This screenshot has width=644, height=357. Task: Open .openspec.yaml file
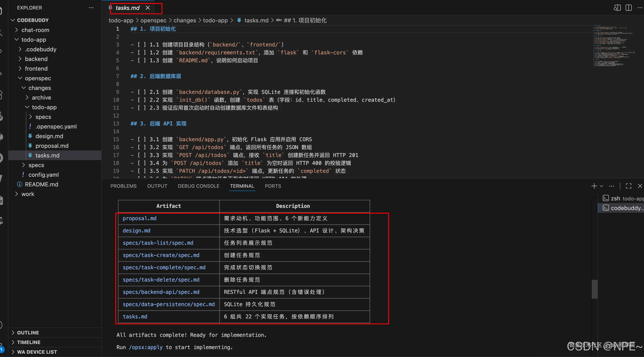[x=56, y=126]
